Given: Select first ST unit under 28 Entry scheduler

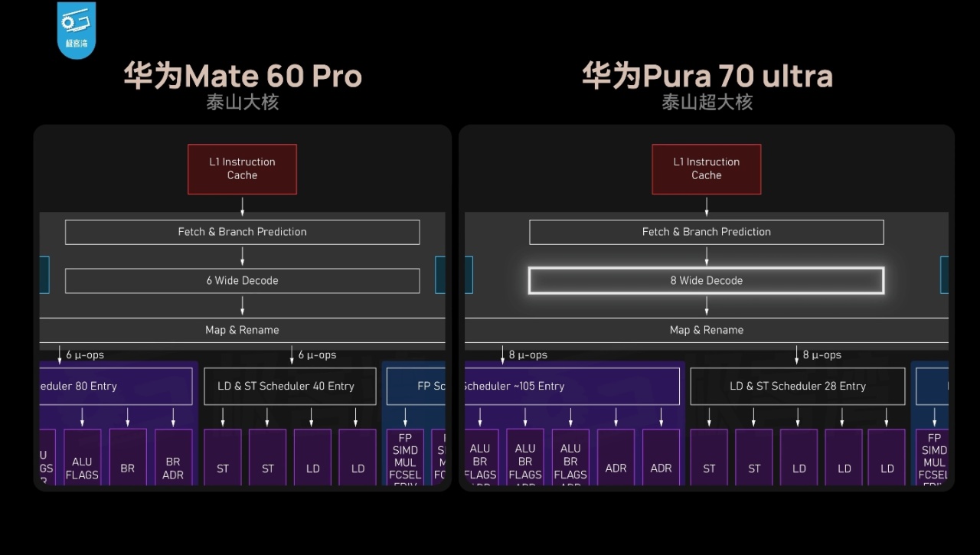Looking at the screenshot, I should 709,457.
